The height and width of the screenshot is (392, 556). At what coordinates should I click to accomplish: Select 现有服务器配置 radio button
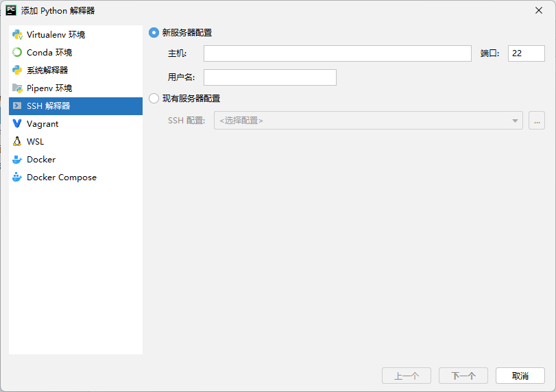coord(154,98)
